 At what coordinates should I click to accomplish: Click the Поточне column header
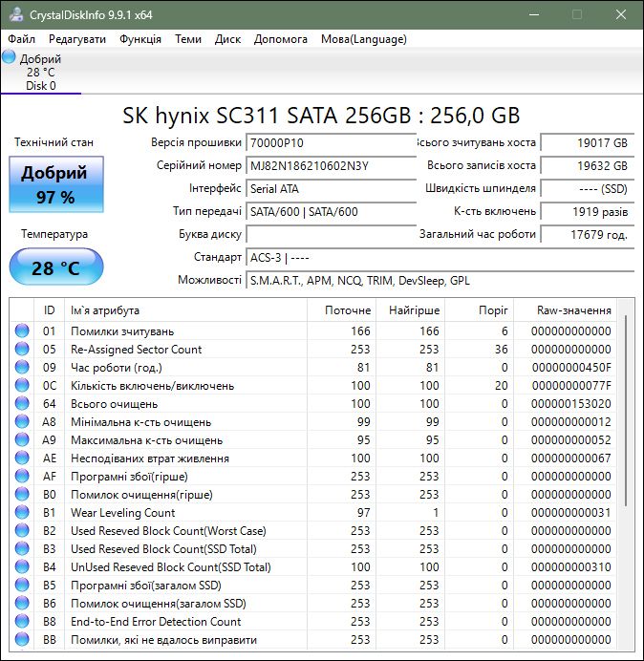[x=341, y=310]
